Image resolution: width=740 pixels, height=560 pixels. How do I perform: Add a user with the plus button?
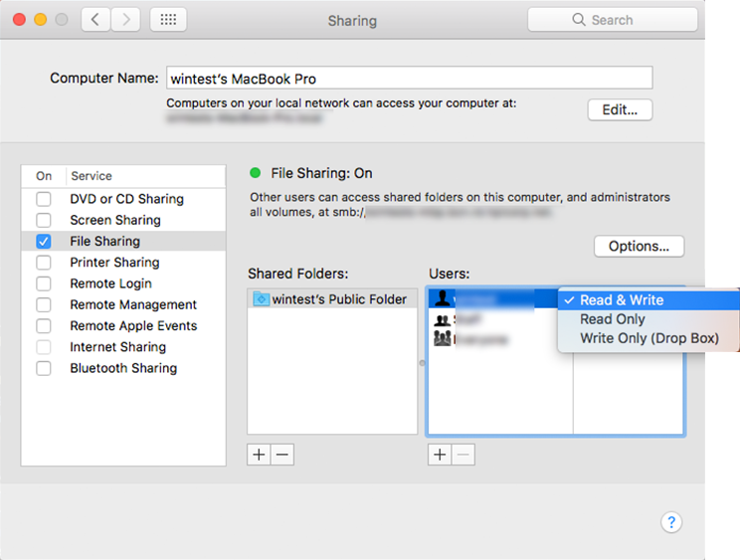pos(439,454)
